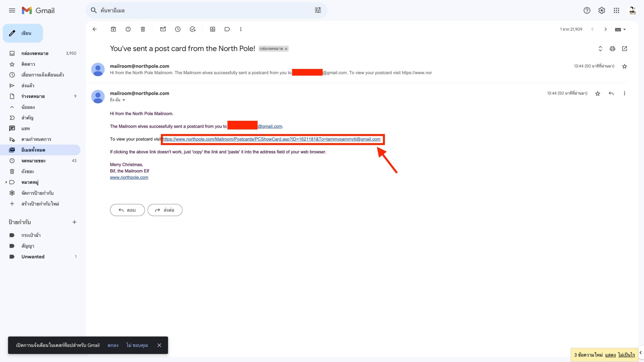644x362 pixels.
Task: Open the email in a new window
Action: (624, 49)
